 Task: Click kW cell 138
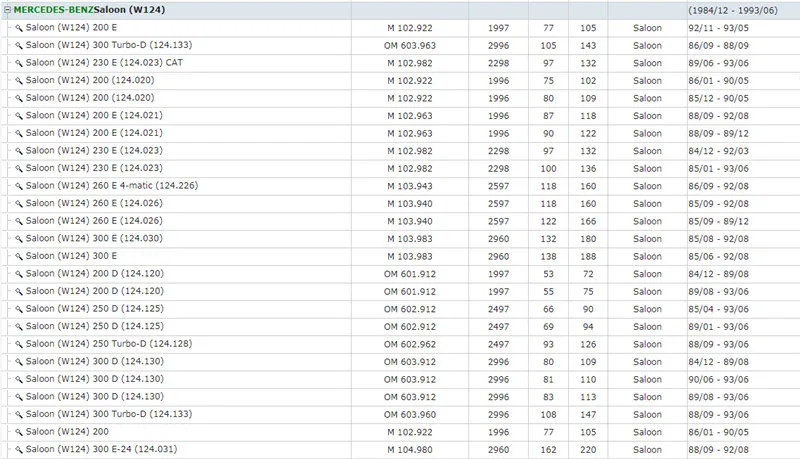point(548,257)
